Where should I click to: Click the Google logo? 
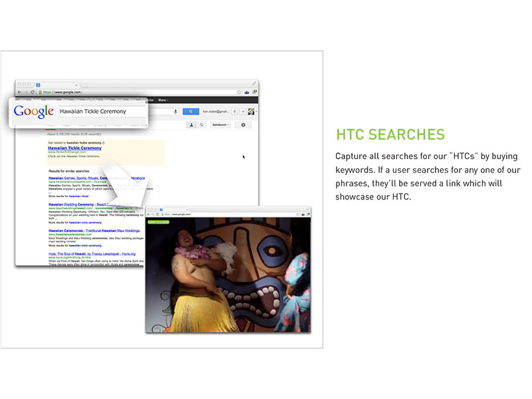click(x=34, y=111)
